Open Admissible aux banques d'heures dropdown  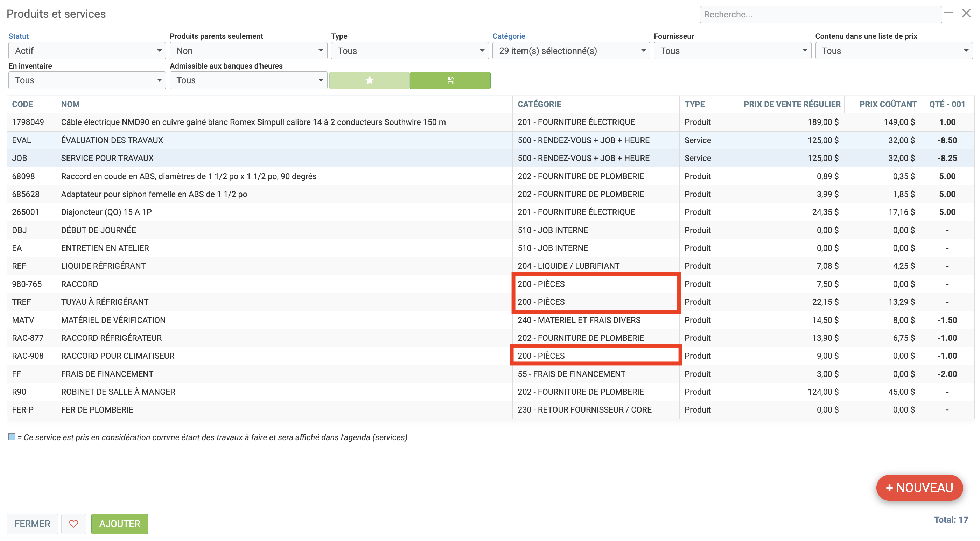point(248,80)
